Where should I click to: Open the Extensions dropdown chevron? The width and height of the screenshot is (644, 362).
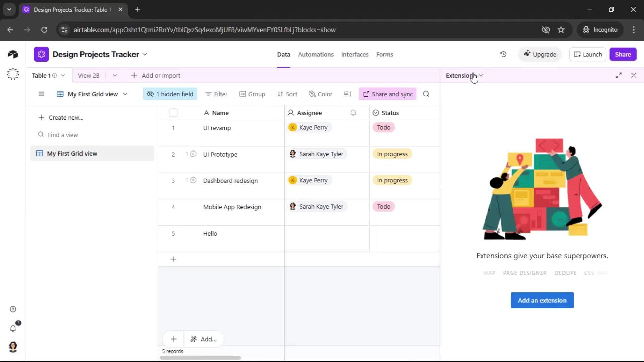click(481, 75)
